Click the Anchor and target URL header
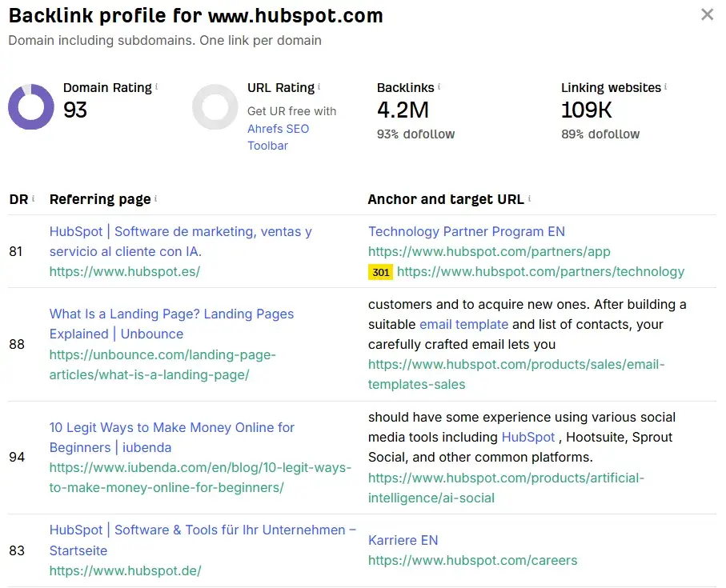This screenshot has height=588, width=726. pyautogui.click(x=446, y=199)
